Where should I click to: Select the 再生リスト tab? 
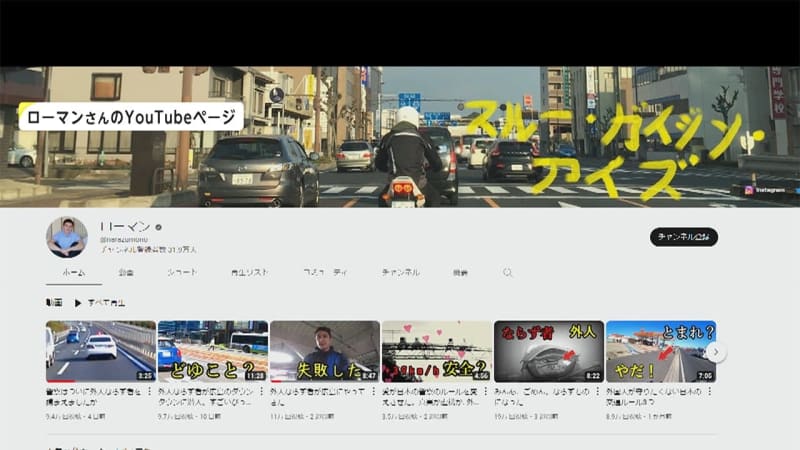249,272
